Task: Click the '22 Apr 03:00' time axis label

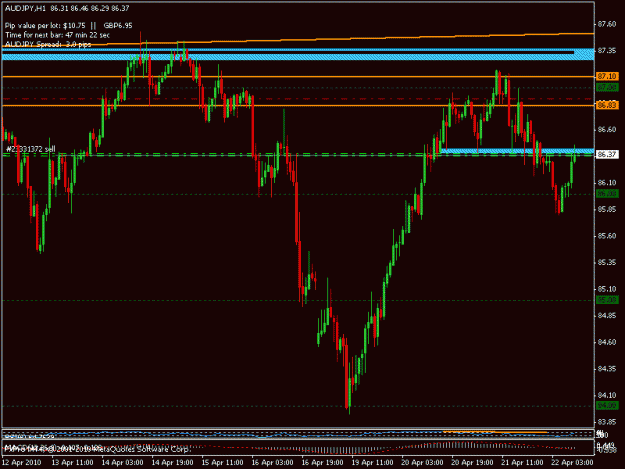Action: tap(572, 462)
